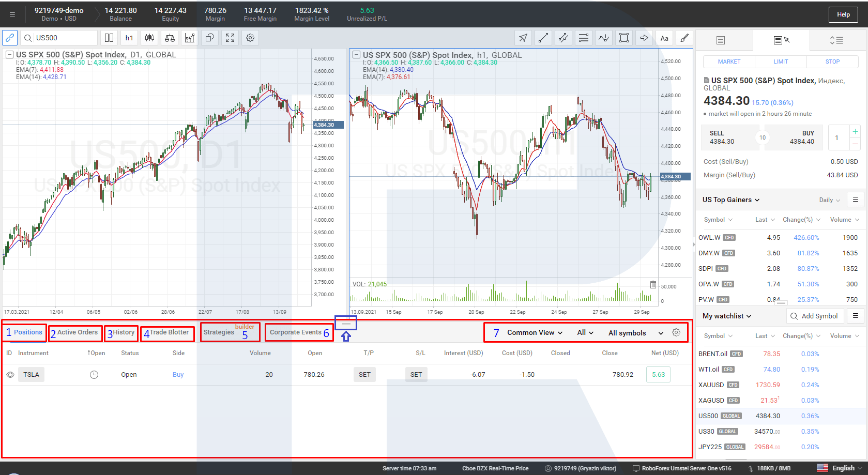The height and width of the screenshot is (475, 868).
Task: Open the chart layout selector icon
Action: tap(109, 38)
